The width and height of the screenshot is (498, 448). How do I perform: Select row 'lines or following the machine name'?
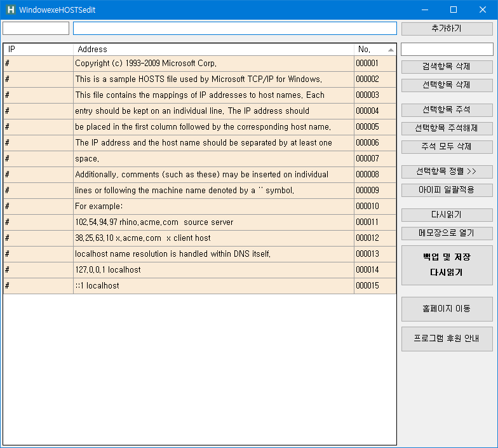click(x=199, y=191)
